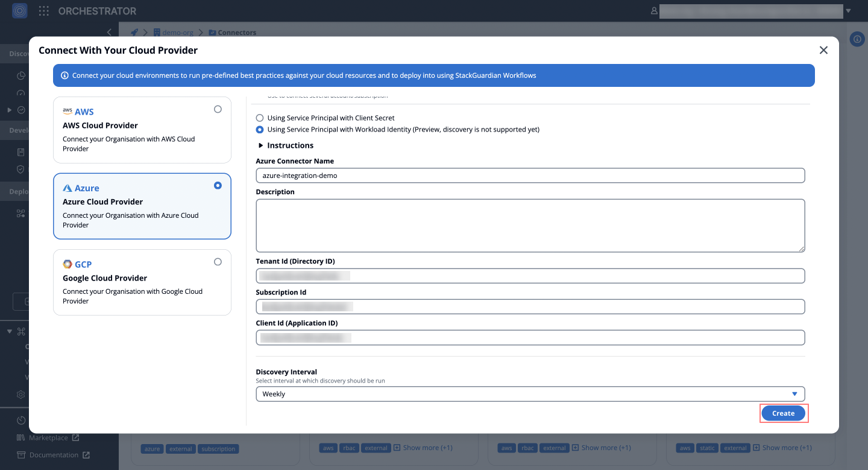Click the external-link icon after Marketplace

pos(75,437)
